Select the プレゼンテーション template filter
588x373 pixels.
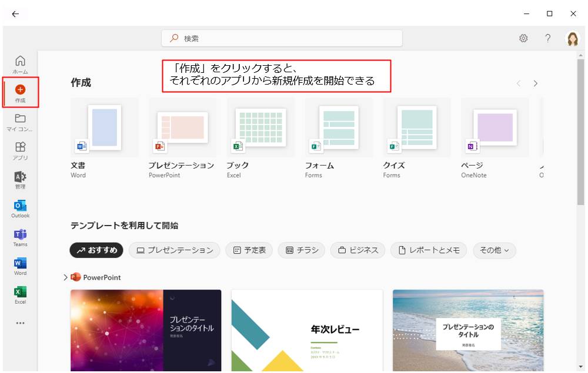coord(175,250)
